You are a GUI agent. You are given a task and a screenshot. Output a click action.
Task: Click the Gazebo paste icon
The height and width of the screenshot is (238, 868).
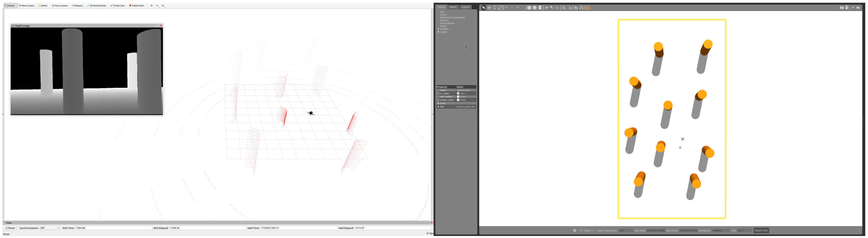pos(570,8)
